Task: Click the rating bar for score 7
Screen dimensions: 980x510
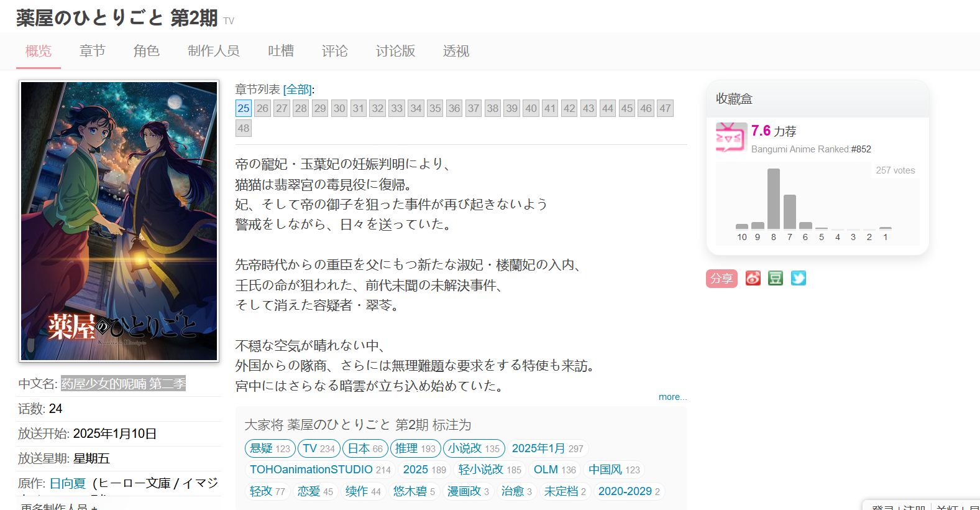Action: (790, 212)
